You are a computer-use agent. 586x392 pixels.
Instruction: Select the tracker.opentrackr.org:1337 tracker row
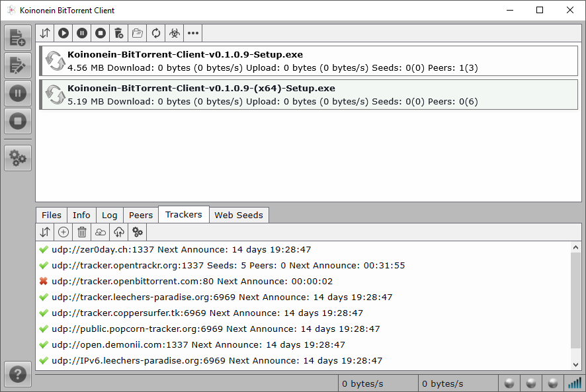point(304,265)
